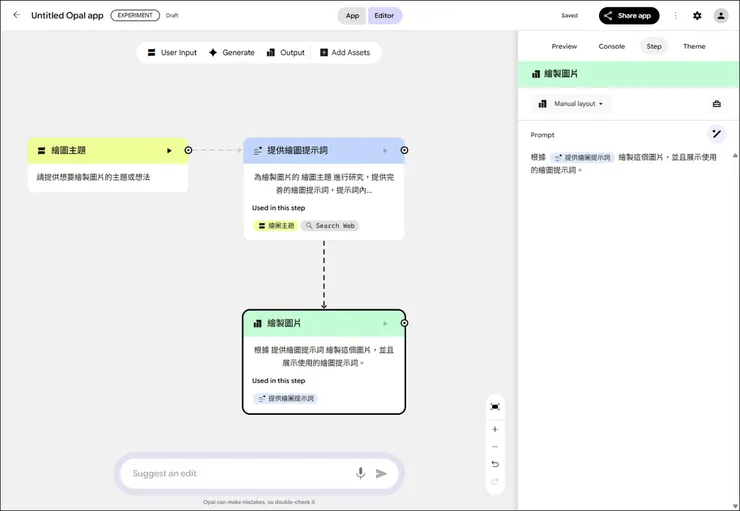Switch to the App view tab
Screen dimensions: 740x511
point(352,16)
